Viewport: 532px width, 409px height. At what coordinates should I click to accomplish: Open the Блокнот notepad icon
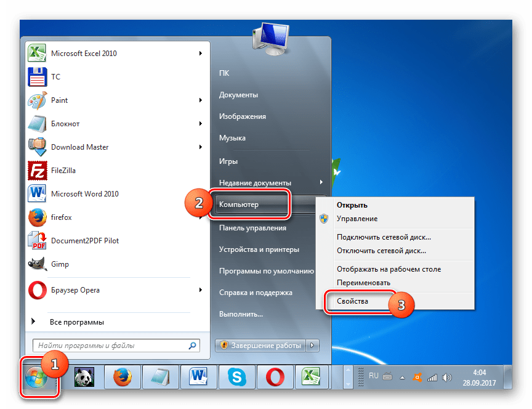coord(37,124)
